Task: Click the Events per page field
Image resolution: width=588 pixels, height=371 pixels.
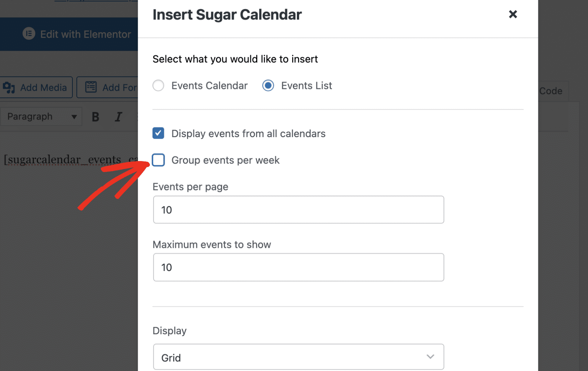Action: click(298, 210)
